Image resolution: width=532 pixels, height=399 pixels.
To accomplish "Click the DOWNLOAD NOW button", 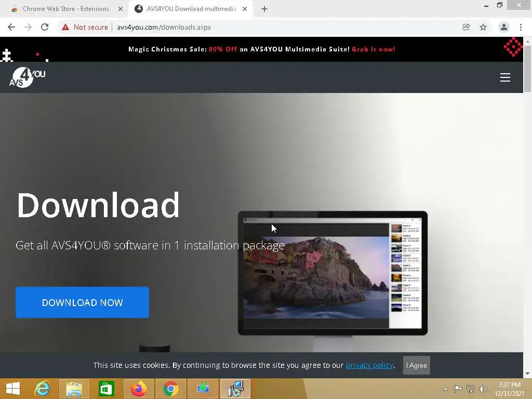I will click(82, 302).
